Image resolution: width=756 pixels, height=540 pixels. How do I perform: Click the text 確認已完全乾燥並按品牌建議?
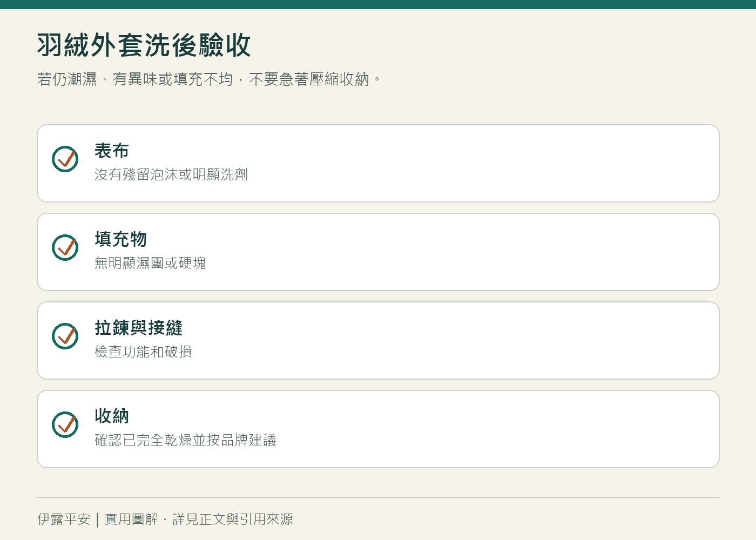point(185,440)
